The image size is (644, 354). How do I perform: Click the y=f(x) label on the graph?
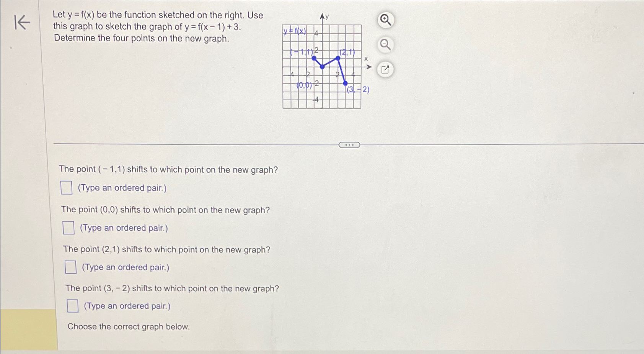(294, 31)
